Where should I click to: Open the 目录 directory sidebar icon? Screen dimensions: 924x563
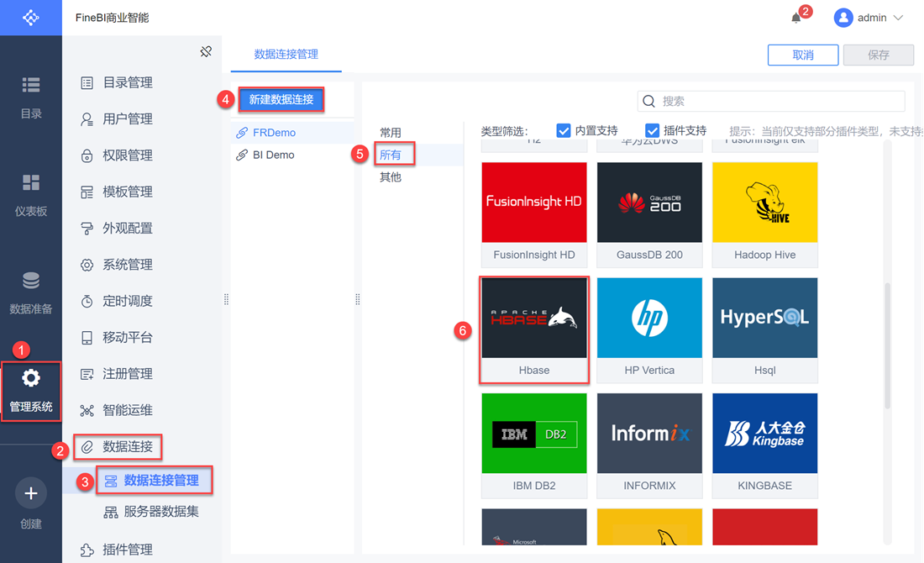click(30, 85)
